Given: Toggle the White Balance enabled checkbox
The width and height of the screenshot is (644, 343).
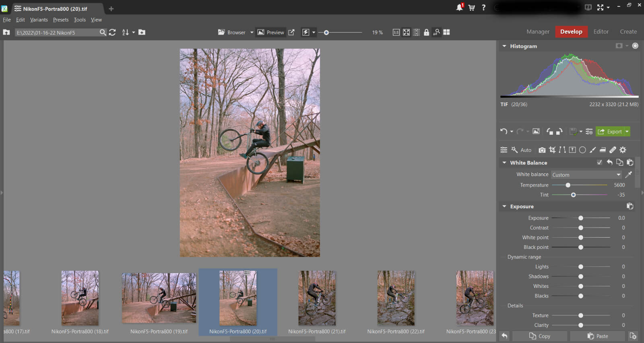Looking at the screenshot, I should [x=599, y=162].
